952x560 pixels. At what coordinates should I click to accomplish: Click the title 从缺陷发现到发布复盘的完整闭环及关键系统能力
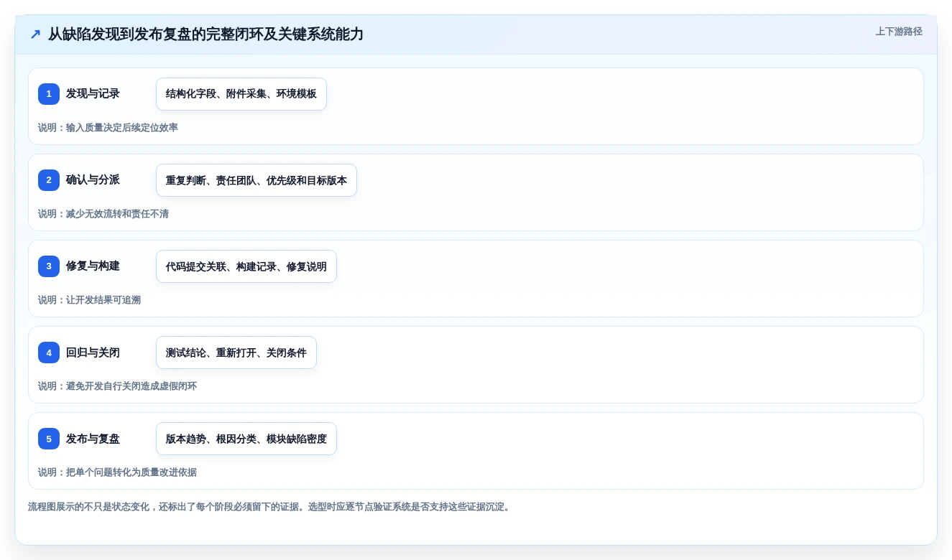[205, 34]
